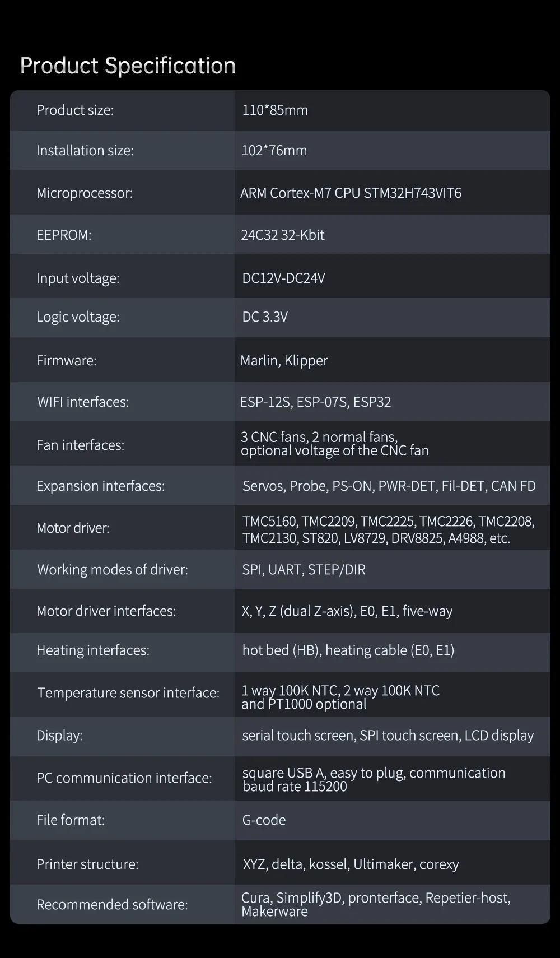Select the Recommended software label
This screenshot has width=560, height=958.
(112, 905)
